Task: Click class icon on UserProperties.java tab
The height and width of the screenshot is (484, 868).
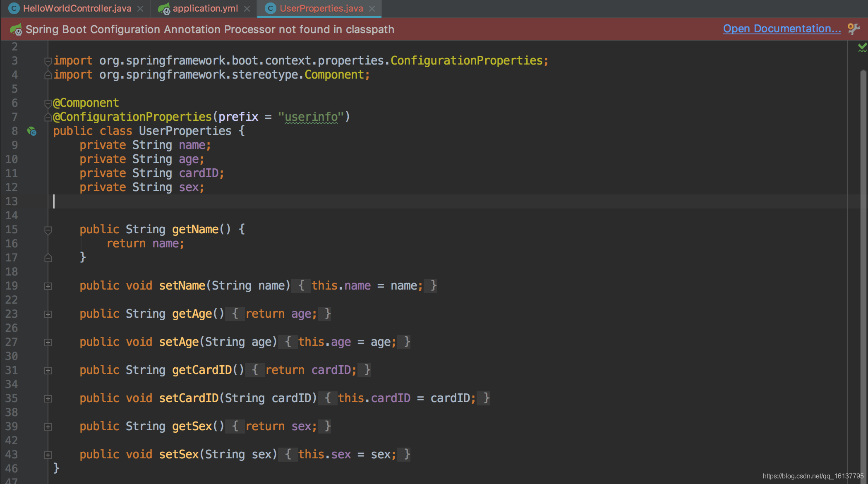Action: click(271, 8)
